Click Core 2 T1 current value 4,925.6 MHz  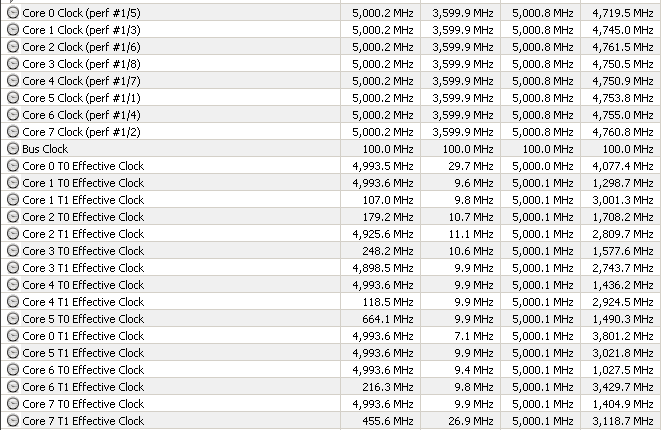pyautogui.click(x=383, y=234)
